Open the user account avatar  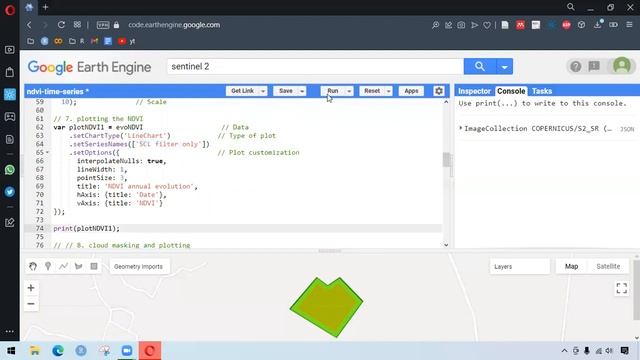pyautogui.click(x=622, y=66)
